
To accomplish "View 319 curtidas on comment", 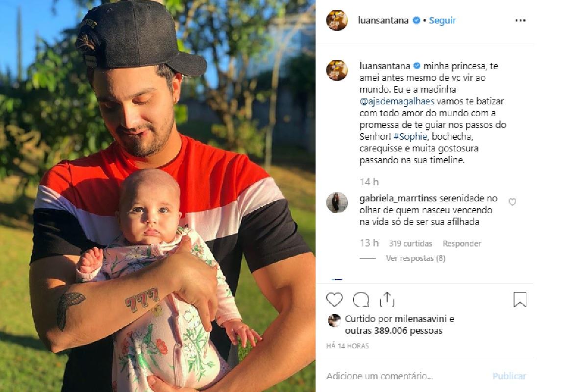I will [411, 244].
